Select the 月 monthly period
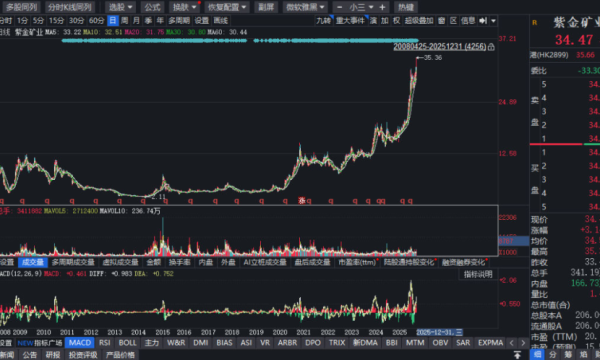 point(136,20)
